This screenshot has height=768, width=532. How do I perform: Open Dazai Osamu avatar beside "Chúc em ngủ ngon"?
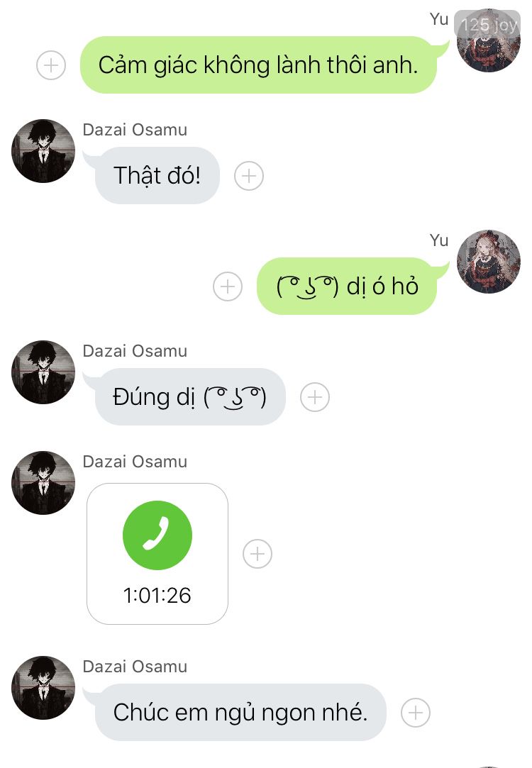click(x=43, y=688)
